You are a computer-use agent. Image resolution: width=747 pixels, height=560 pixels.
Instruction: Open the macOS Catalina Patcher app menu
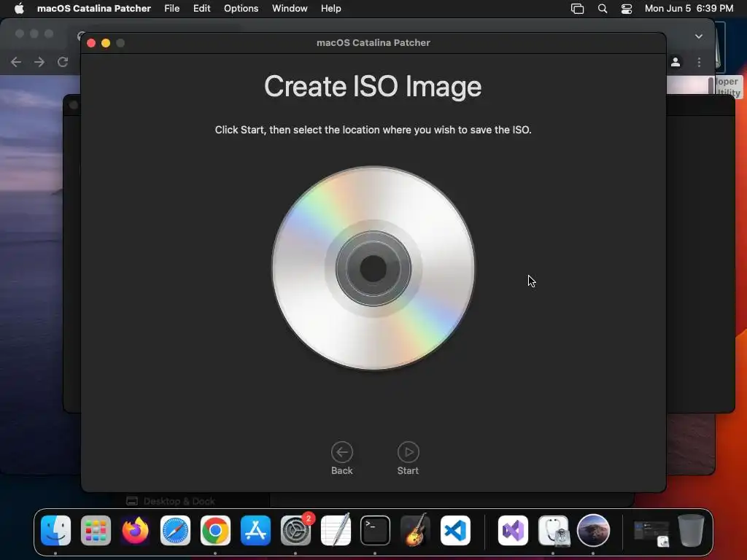coord(94,9)
